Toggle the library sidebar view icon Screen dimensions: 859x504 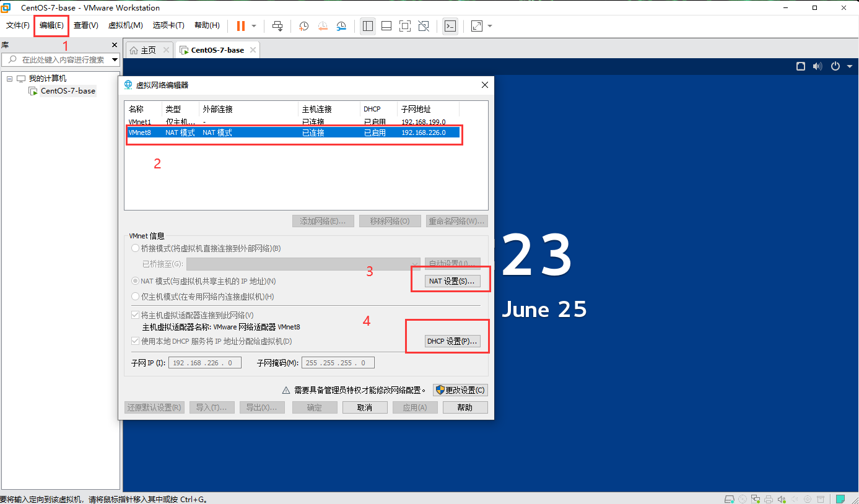click(368, 26)
